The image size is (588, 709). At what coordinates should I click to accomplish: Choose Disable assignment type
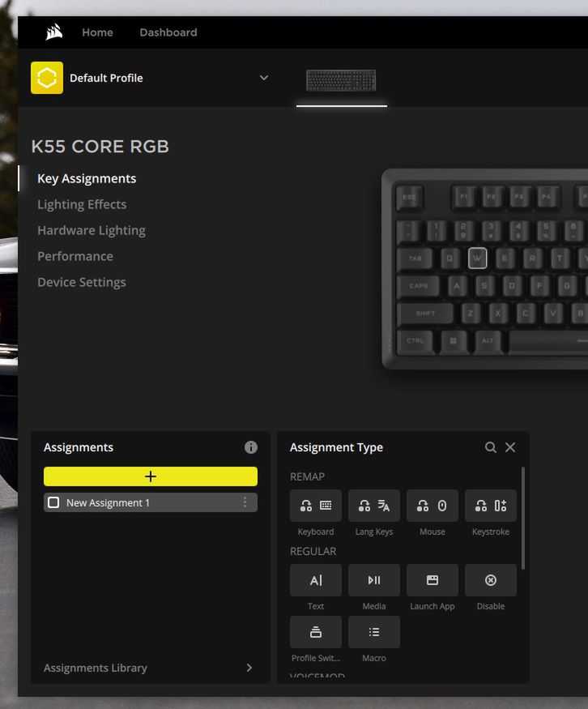pos(491,580)
